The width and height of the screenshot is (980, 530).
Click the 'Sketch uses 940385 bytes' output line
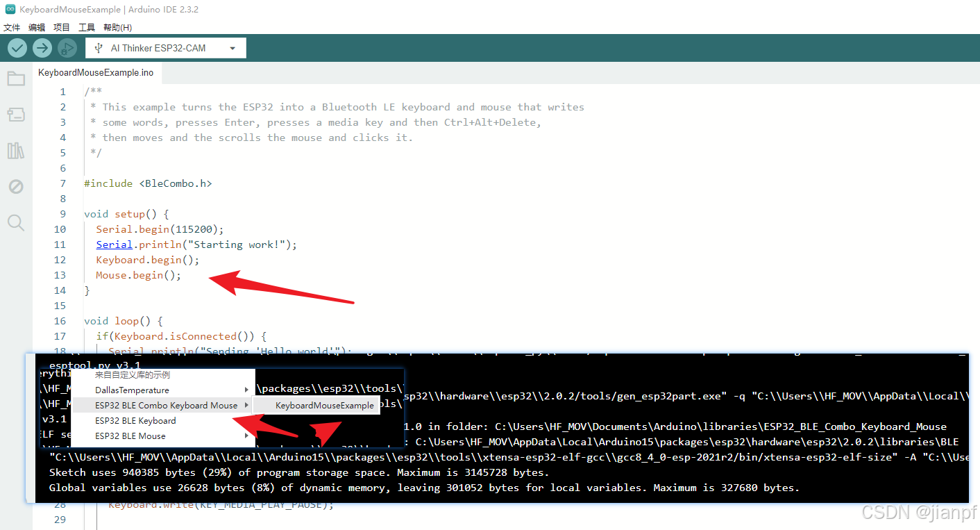point(299,472)
